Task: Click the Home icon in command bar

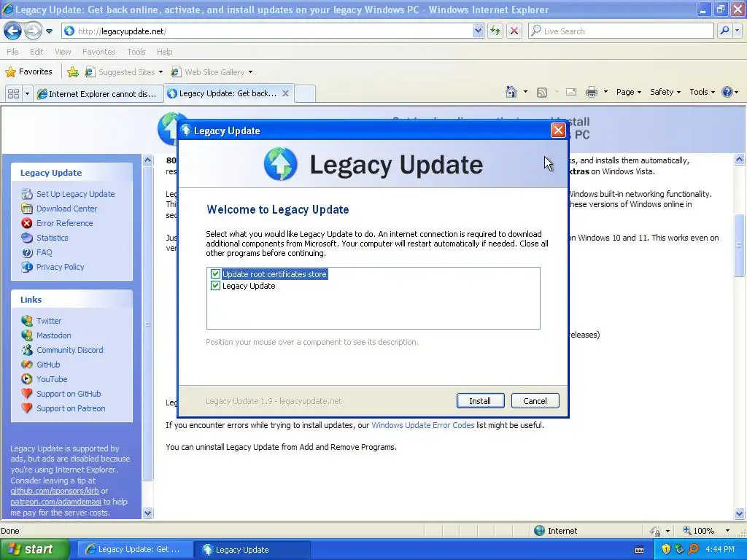Action: (511, 91)
